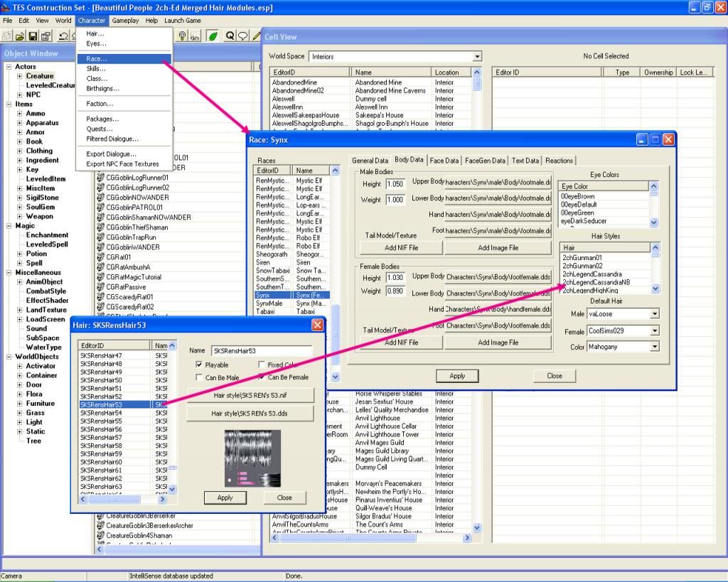Toggle the sky toolbar icon

[196, 36]
